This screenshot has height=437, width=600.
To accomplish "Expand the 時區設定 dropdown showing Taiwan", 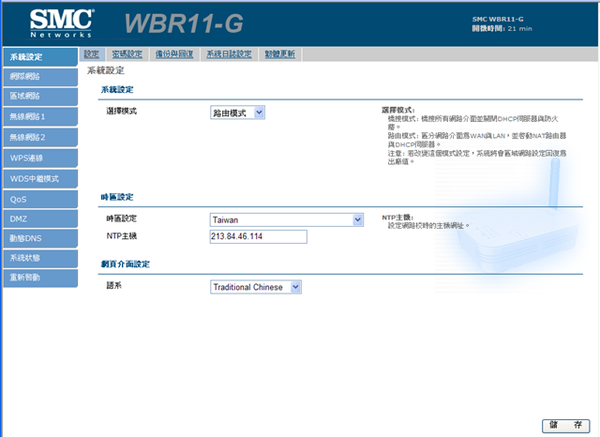I will coord(287,220).
